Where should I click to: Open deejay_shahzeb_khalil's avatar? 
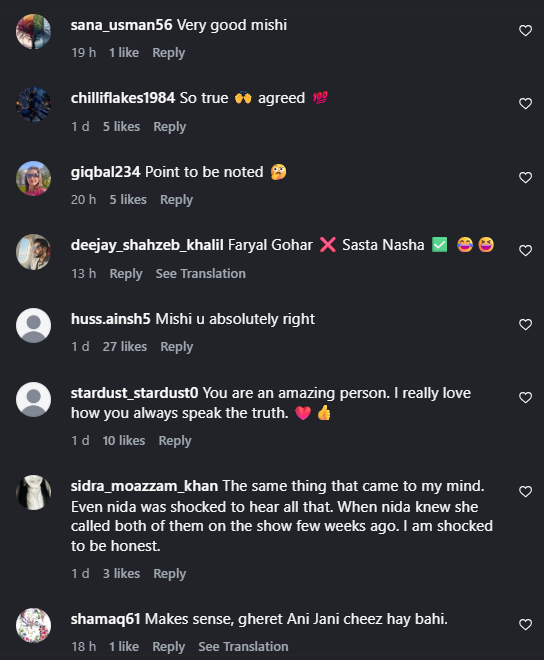click(33, 252)
